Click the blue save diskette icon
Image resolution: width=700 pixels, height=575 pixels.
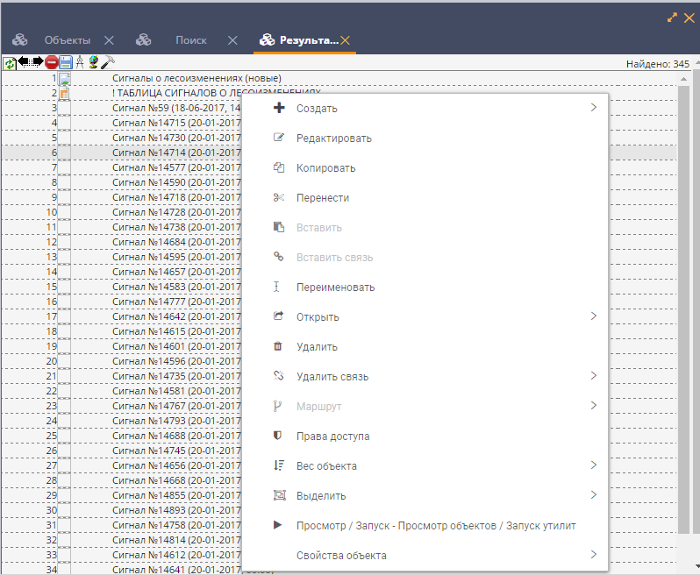point(65,63)
